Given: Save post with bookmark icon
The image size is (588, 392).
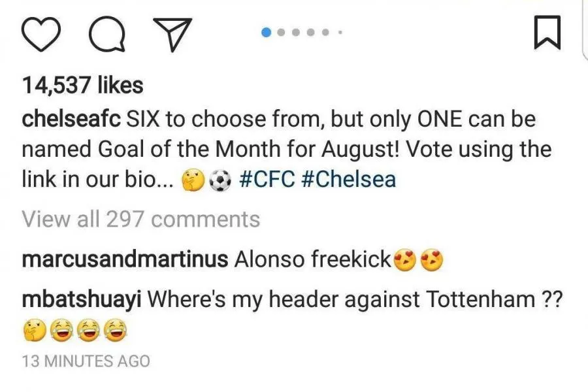Looking at the screenshot, I should point(547,32).
